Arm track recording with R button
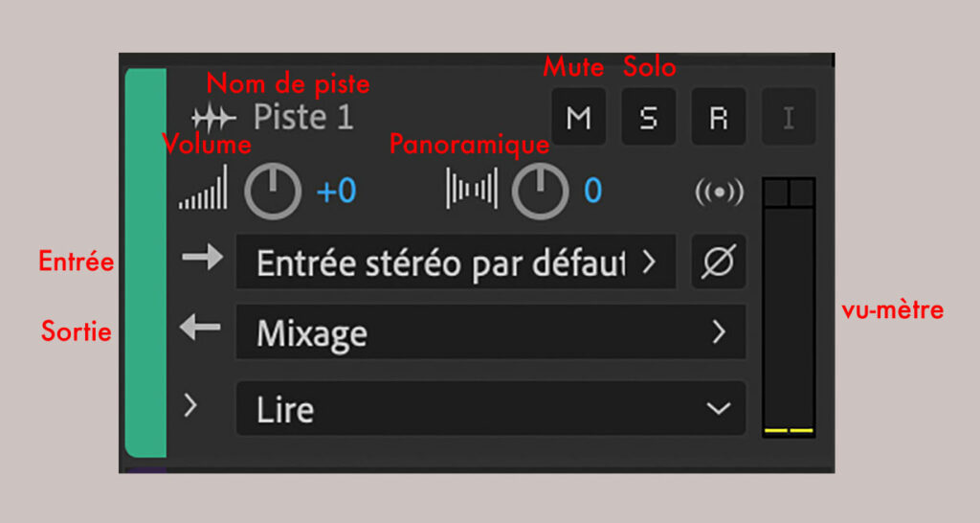This screenshot has width=980, height=523. (x=719, y=118)
